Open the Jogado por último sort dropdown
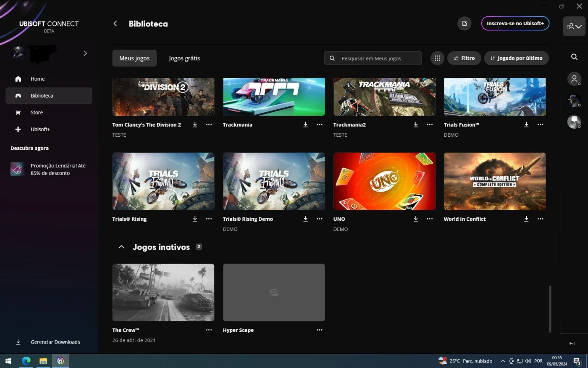 click(516, 58)
